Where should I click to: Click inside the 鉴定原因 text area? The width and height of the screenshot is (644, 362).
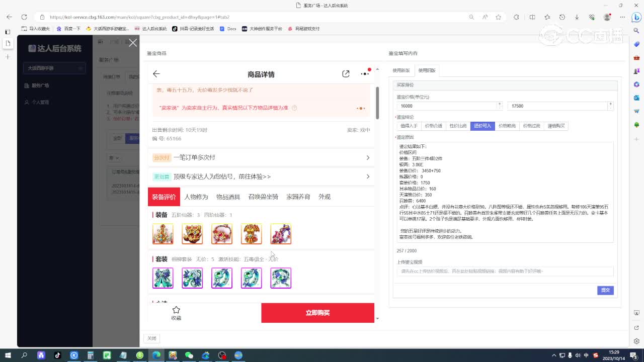505,192
